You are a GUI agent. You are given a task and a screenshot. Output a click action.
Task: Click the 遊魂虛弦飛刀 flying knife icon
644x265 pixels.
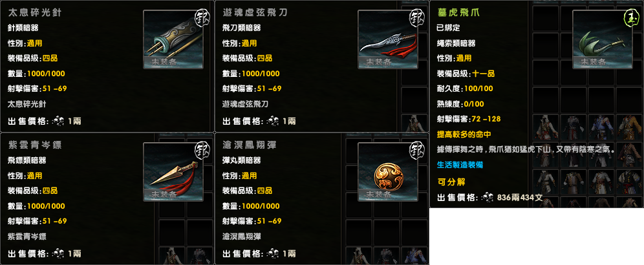coord(388,39)
